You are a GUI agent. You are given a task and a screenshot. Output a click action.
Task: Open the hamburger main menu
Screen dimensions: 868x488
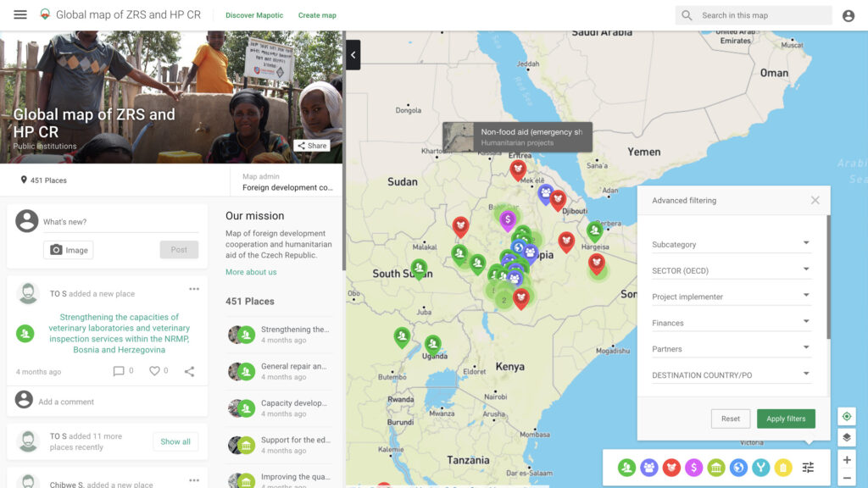[20, 15]
